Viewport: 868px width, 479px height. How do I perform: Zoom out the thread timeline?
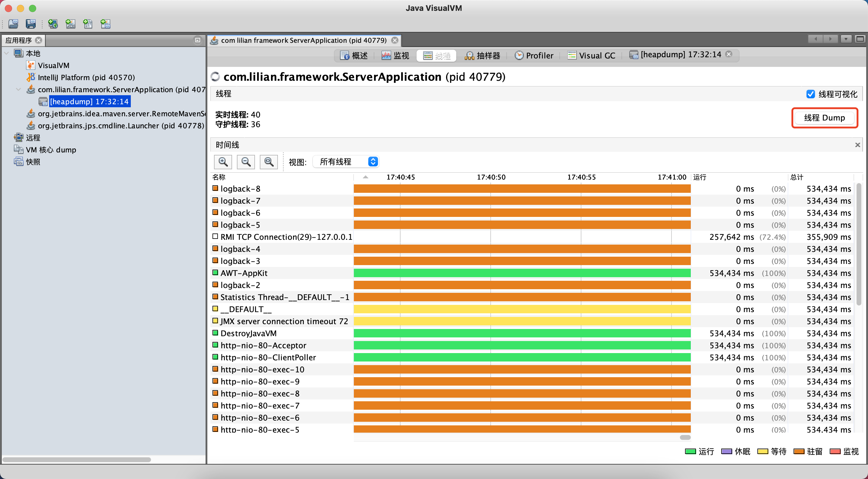pyautogui.click(x=246, y=162)
